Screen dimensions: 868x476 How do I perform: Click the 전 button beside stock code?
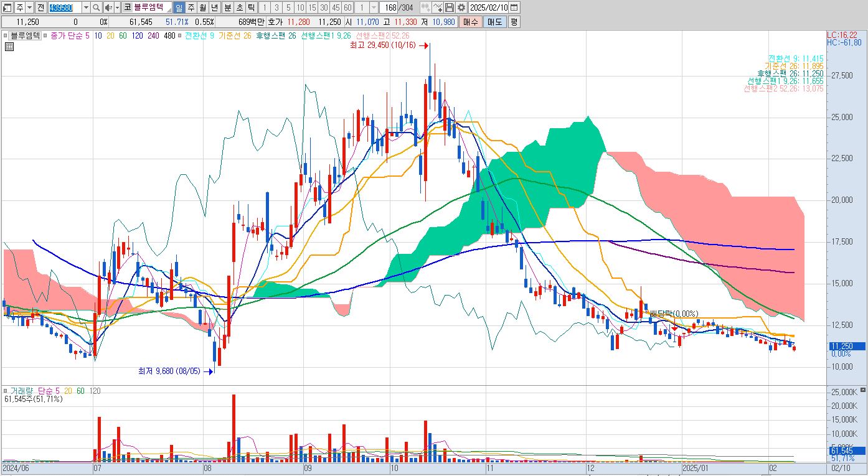click(x=40, y=7)
